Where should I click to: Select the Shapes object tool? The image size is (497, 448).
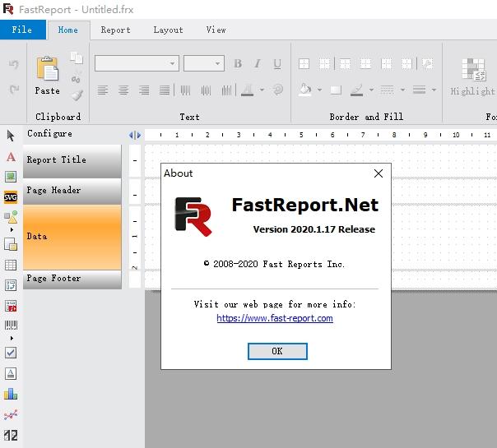pos(11,217)
